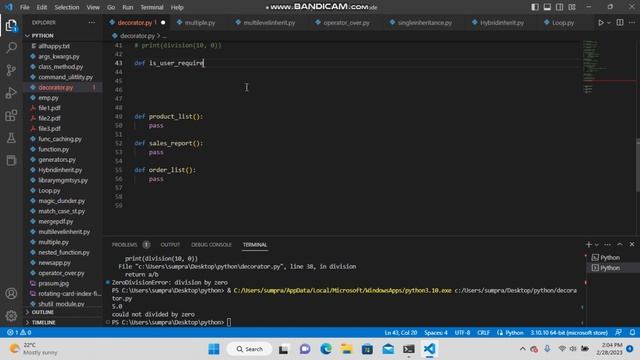Open the Run menu
This screenshot has width=640, height=360.
pyautogui.click(x=127, y=7)
